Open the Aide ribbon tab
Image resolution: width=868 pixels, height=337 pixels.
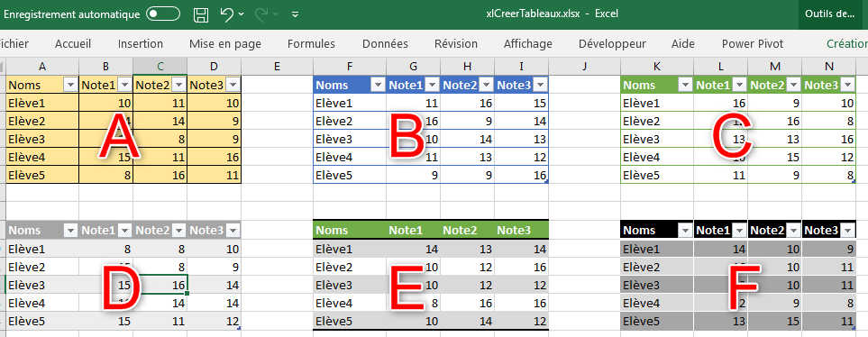tap(683, 44)
